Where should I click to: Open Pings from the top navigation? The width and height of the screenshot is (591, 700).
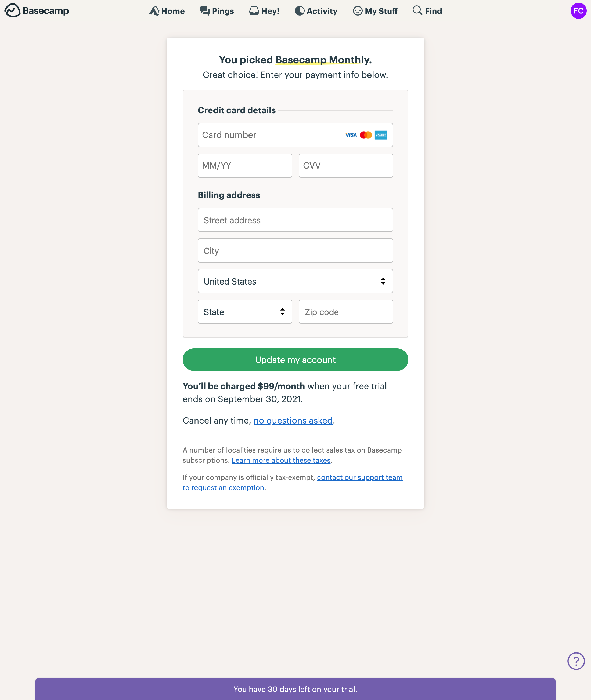pyautogui.click(x=217, y=11)
